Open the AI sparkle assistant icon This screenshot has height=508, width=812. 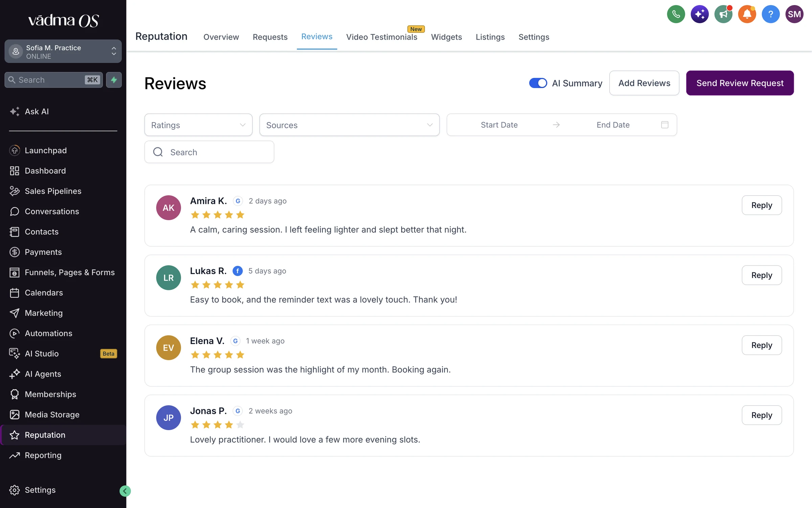(699, 14)
